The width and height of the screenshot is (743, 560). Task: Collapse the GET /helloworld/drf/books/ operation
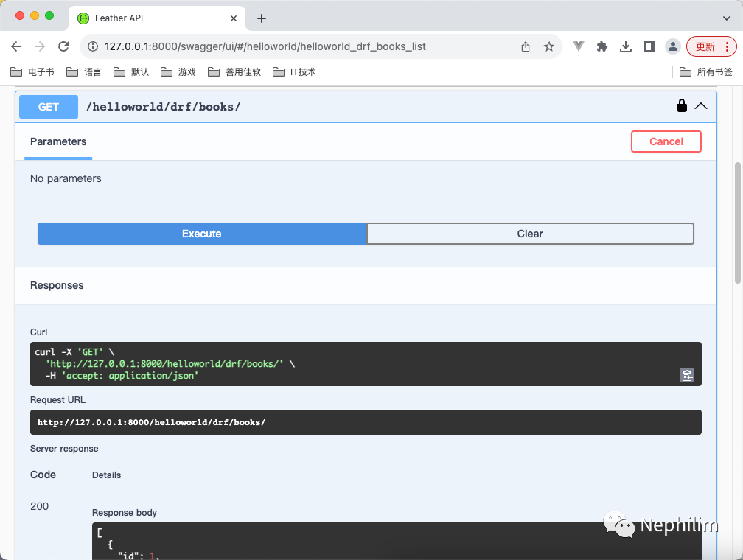click(701, 106)
